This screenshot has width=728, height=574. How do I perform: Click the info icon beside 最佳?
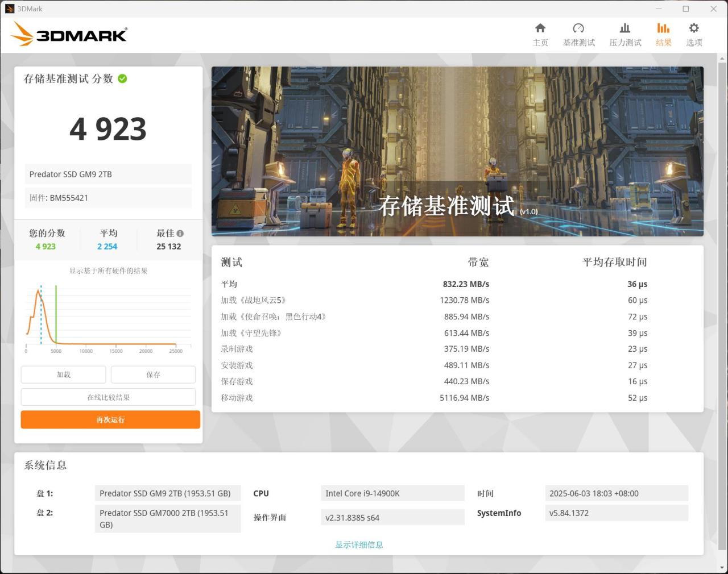pyautogui.click(x=180, y=233)
